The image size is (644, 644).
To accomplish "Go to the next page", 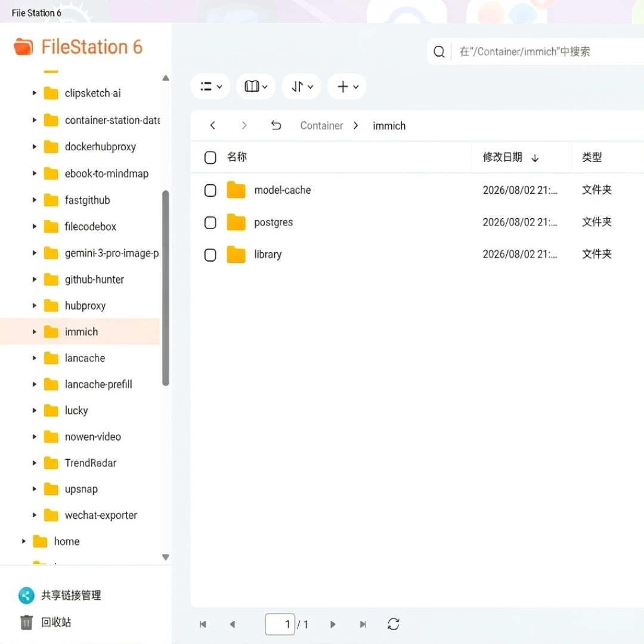I will pyautogui.click(x=333, y=624).
